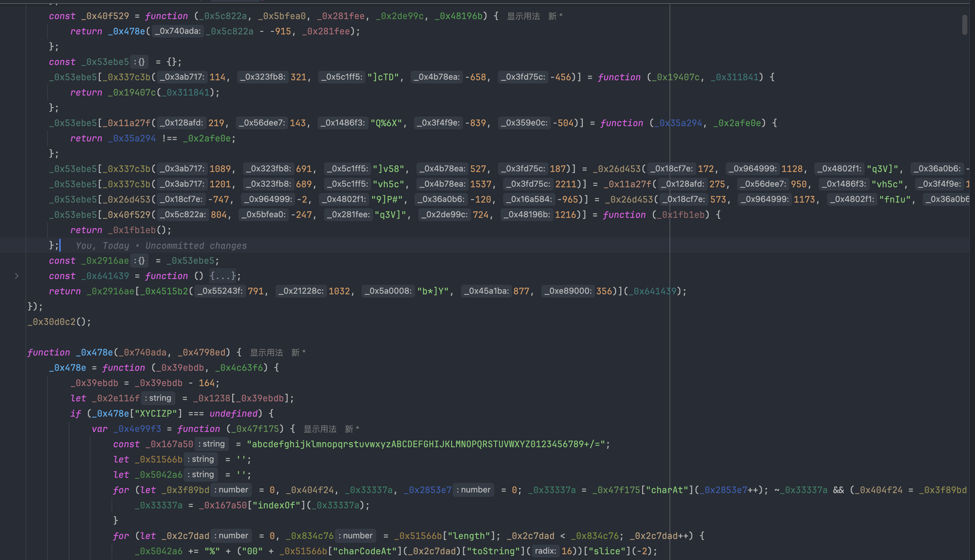This screenshot has width=975, height=560.
Task: Click the 新 * author hint on _0x478e declaration
Action: pyautogui.click(x=298, y=352)
